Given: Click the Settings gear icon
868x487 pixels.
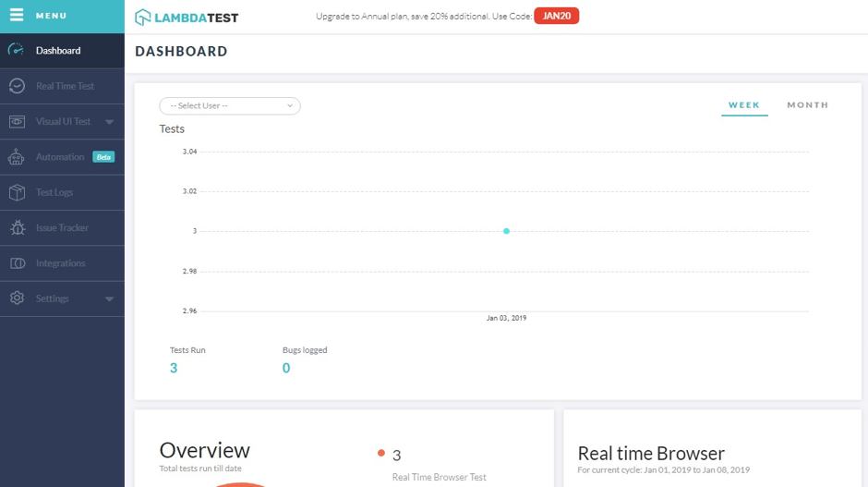Looking at the screenshot, I should tap(17, 298).
